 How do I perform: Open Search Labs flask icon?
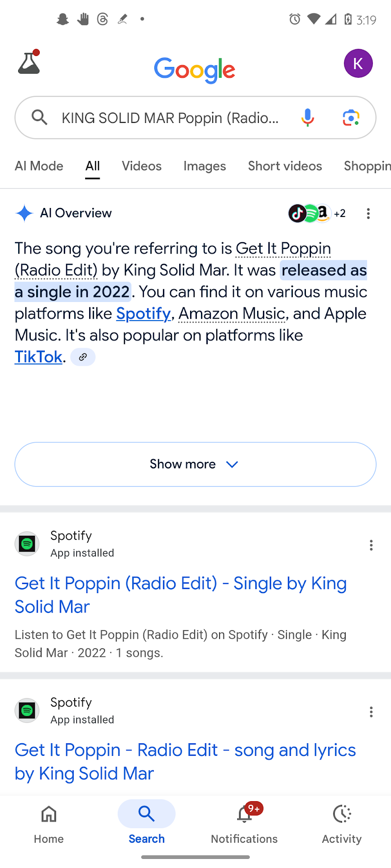pyautogui.click(x=29, y=62)
